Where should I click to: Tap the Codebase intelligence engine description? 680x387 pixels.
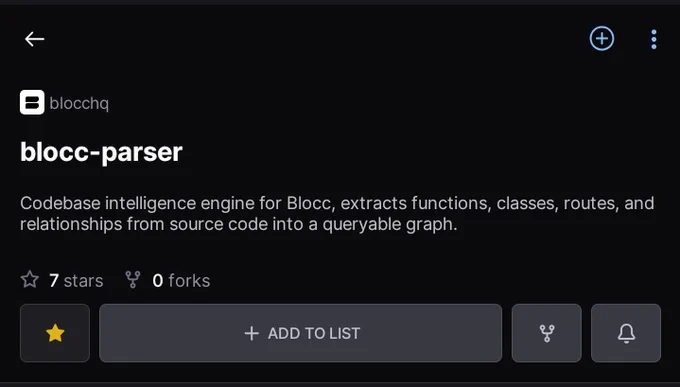coord(337,213)
